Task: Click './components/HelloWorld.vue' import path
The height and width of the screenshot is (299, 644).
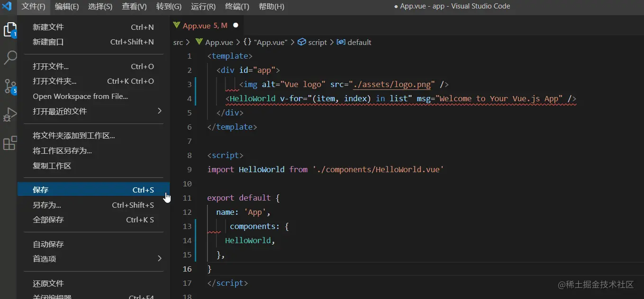Action: [x=378, y=169]
